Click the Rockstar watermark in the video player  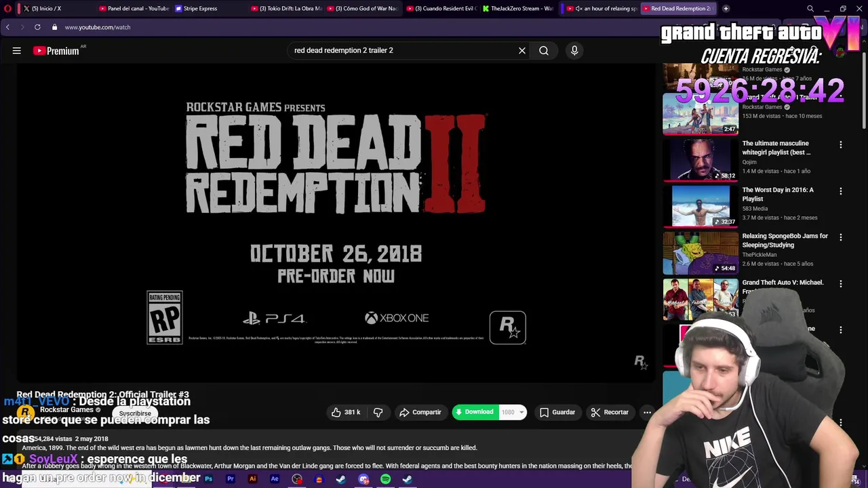640,362
